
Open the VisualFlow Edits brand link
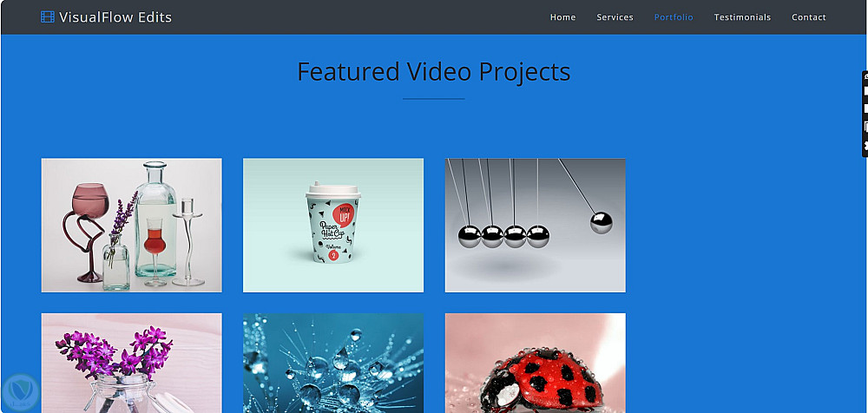[x=106, y=17]
